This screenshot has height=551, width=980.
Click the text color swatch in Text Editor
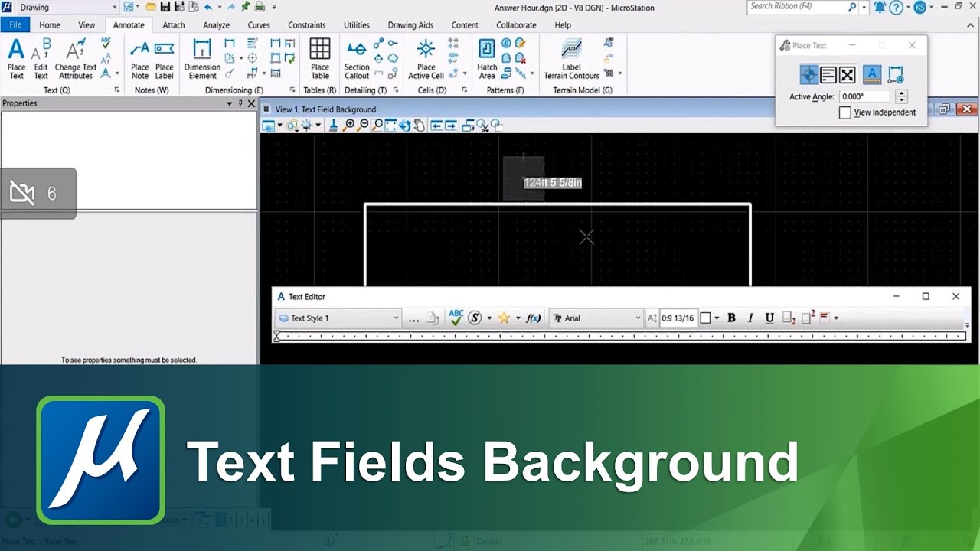[706, 318]
